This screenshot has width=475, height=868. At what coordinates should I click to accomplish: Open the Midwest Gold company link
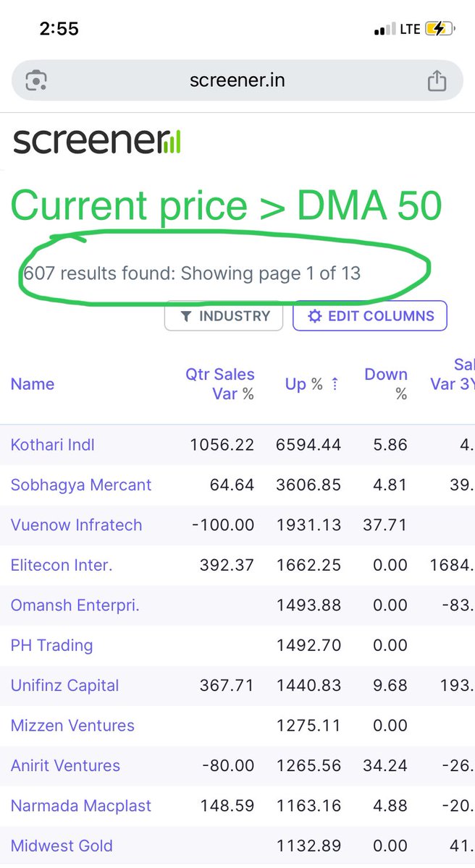(62, 846)
